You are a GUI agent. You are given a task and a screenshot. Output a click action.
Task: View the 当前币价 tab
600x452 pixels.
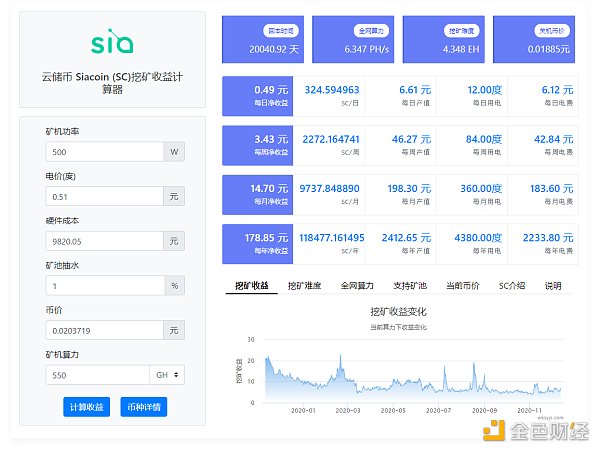pyautogui.click(x=462, y=286)
